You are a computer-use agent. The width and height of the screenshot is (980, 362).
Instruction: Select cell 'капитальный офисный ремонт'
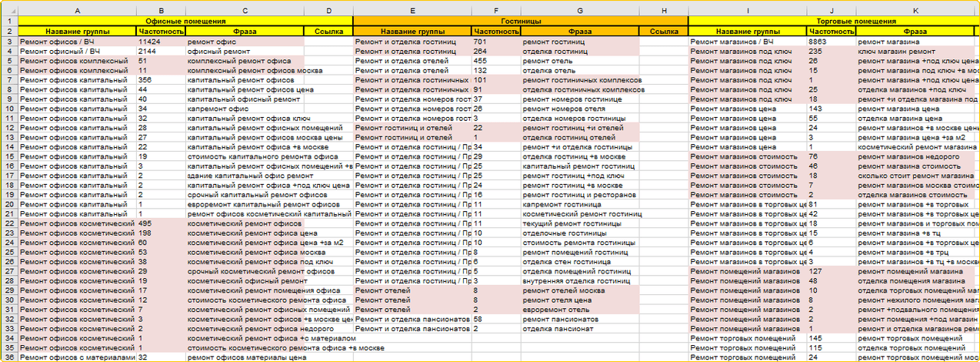click(245, 99)
